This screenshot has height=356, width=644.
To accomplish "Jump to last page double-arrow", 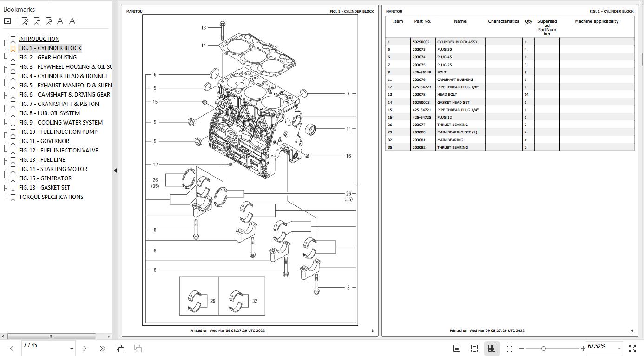I will click(102, 348).
